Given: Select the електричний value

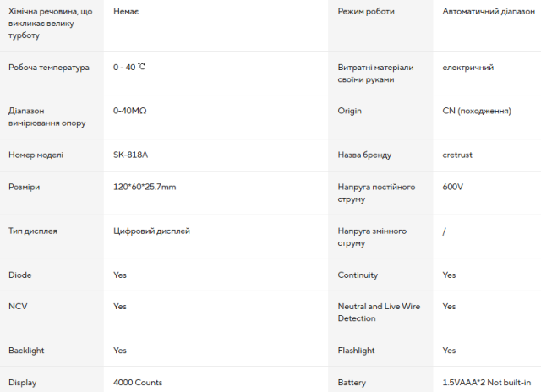Looking at the screenshot, I should tap(467, 68).
